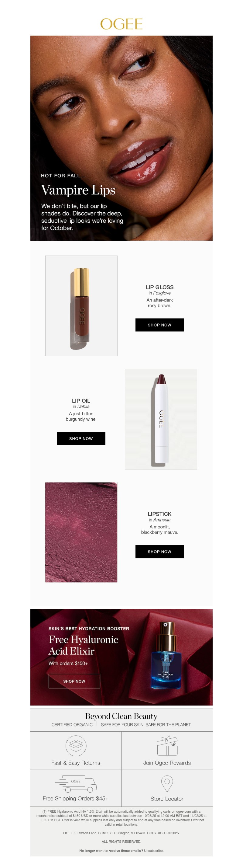
Task: Click the Beyond Clean Beauty heading
Action: [122, 716]
